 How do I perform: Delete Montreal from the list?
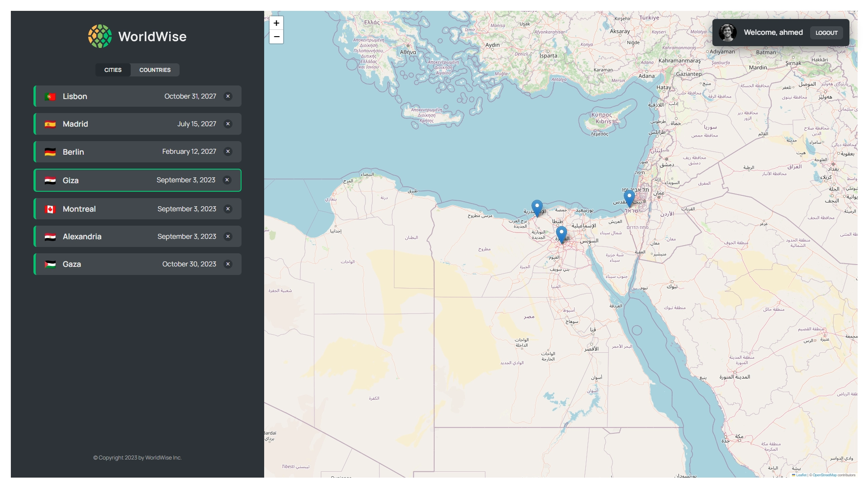tap(228, 209)
